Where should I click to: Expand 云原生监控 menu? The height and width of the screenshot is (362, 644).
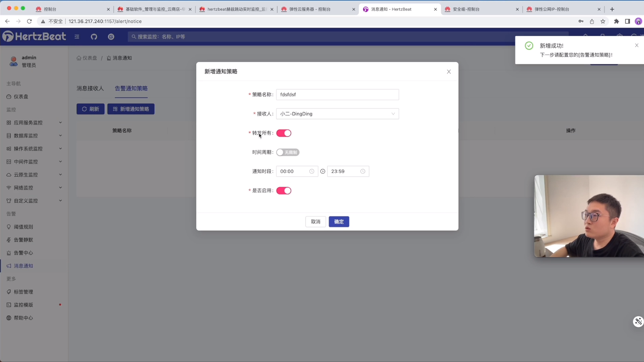coord(34,175)
